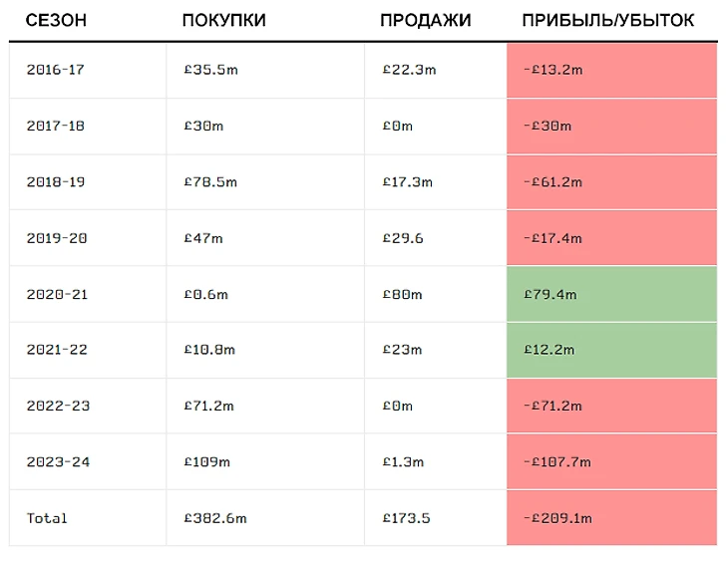Viewport: 728px width, 562px height.
Task: Select the 2017-18 season cell
Action: [55, 127]
